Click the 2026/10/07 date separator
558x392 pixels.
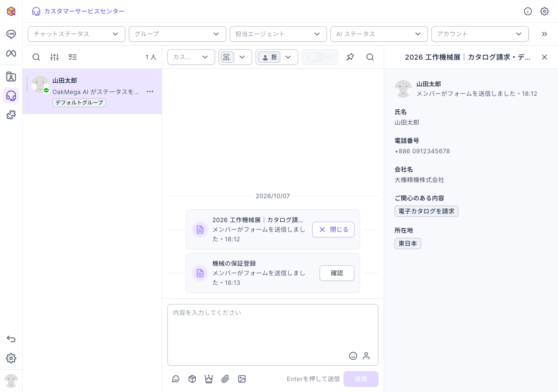273,196
